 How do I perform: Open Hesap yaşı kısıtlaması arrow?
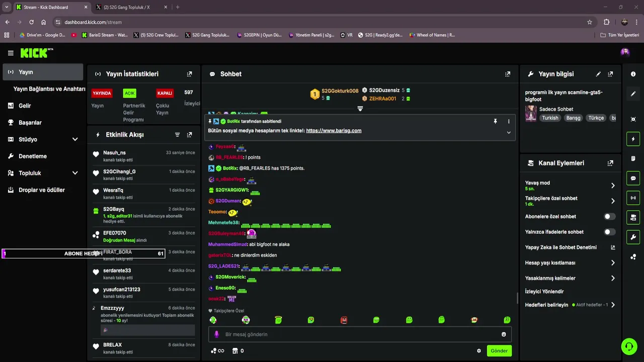[613, 263]
